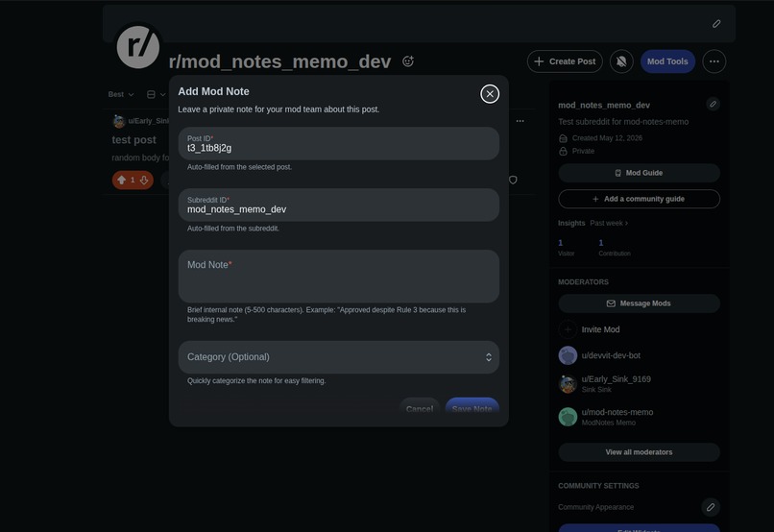Open the test post title
Viewport: 774px width, 532px height.
(x=133, y=139)
